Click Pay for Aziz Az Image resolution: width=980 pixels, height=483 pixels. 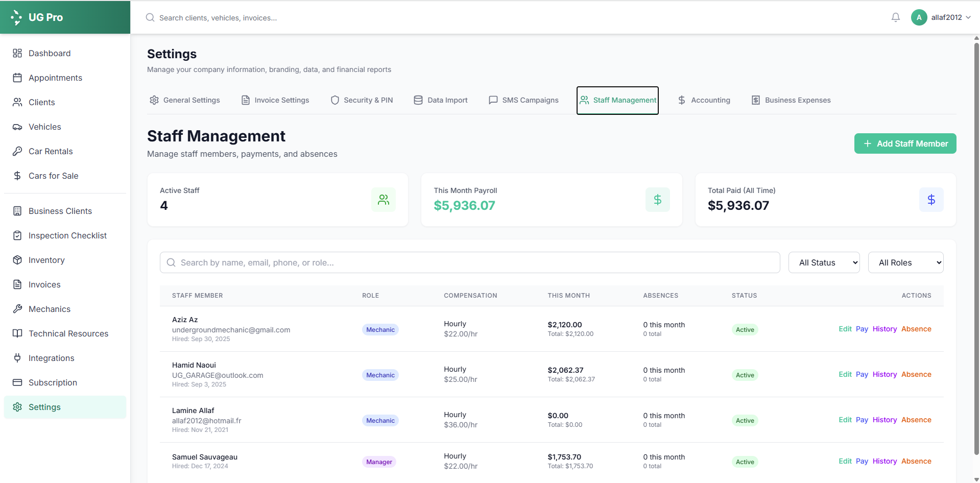click(x=862, y=329)
